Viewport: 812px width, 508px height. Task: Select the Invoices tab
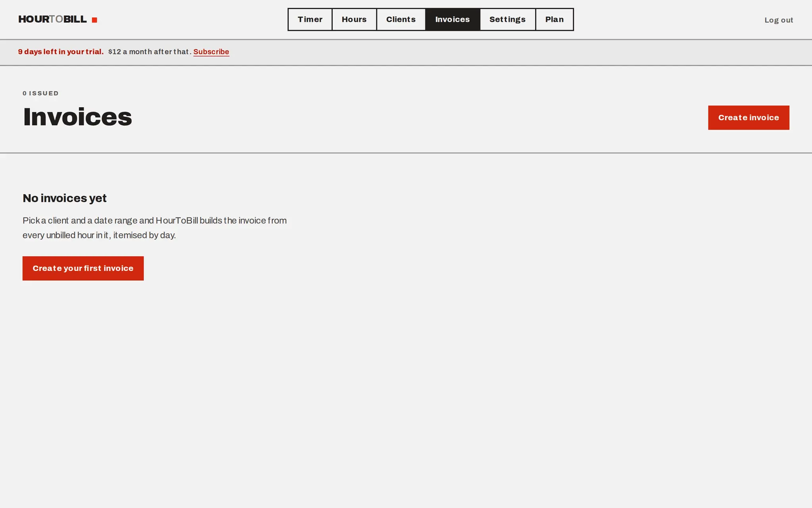[x=452, y=19]
